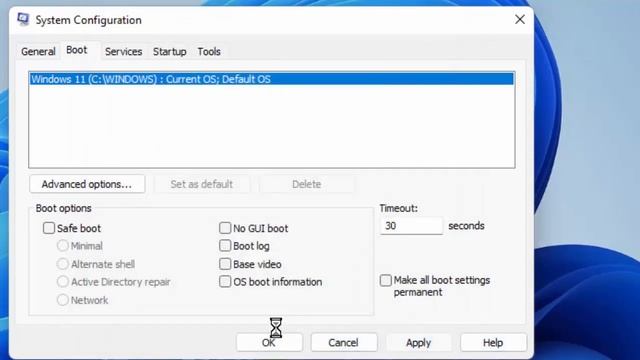Click the Delete boot entry button
The image size is (640, 360).
coord(307,184)
